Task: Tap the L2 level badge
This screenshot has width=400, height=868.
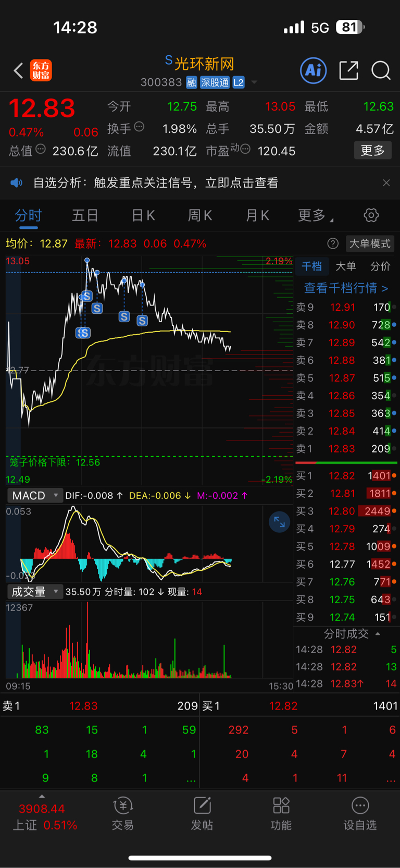Action: pos(239,82)
